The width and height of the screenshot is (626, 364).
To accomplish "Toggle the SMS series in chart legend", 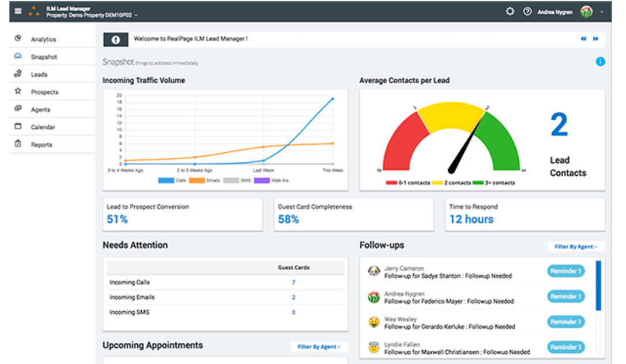I will [x=237, y=181].
